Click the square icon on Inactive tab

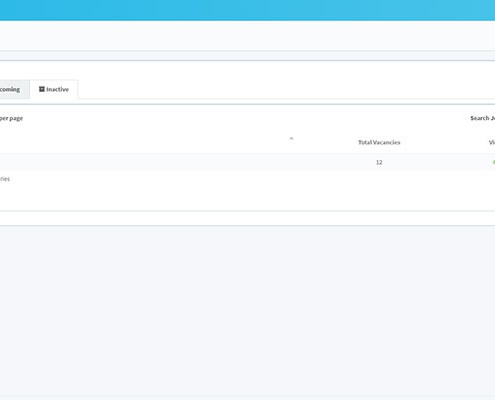pyautogui.click(x=42, y=89)
